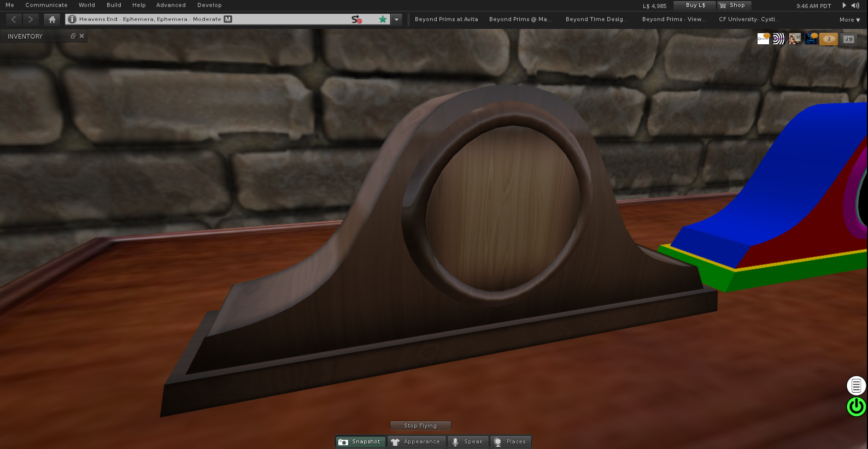
Task: Click the green power HUD button
Action: (856, 406)
